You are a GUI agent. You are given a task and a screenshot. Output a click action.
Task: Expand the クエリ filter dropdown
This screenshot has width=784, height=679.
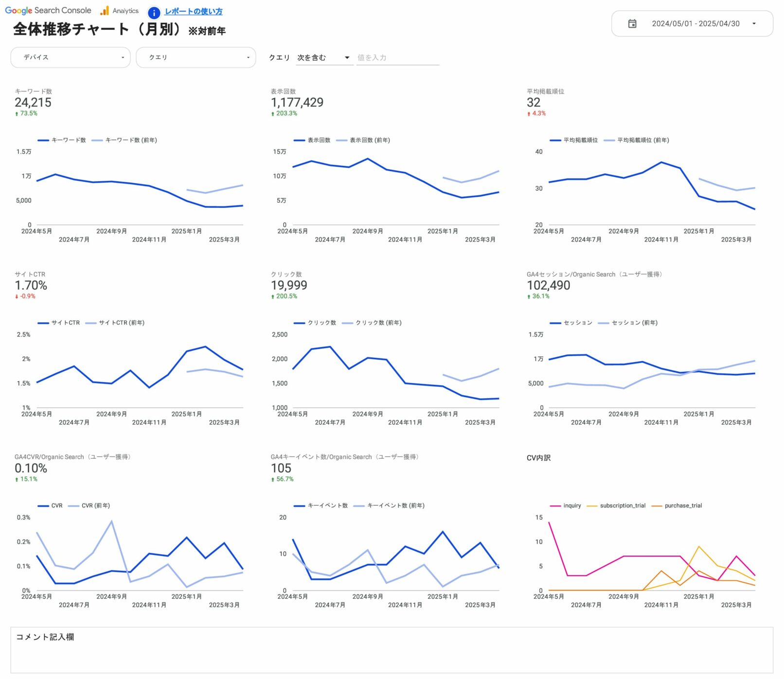point(196,57)
